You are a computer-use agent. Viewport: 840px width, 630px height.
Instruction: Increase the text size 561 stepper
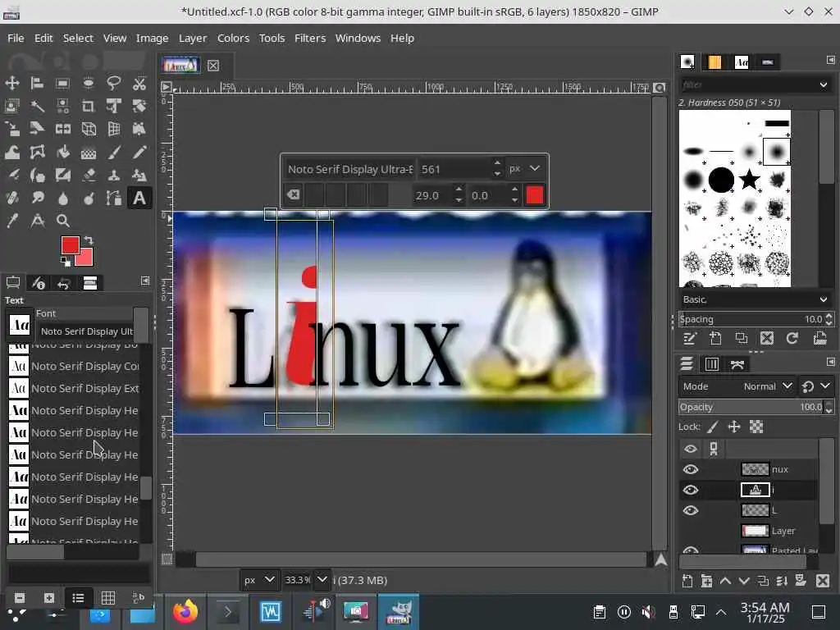497,163
